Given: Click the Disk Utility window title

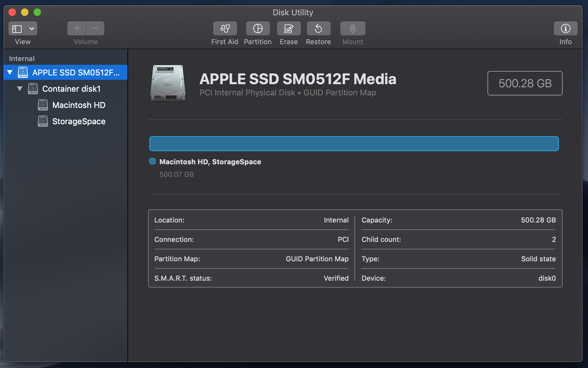Looking at the screenshot, I should 293,13.
